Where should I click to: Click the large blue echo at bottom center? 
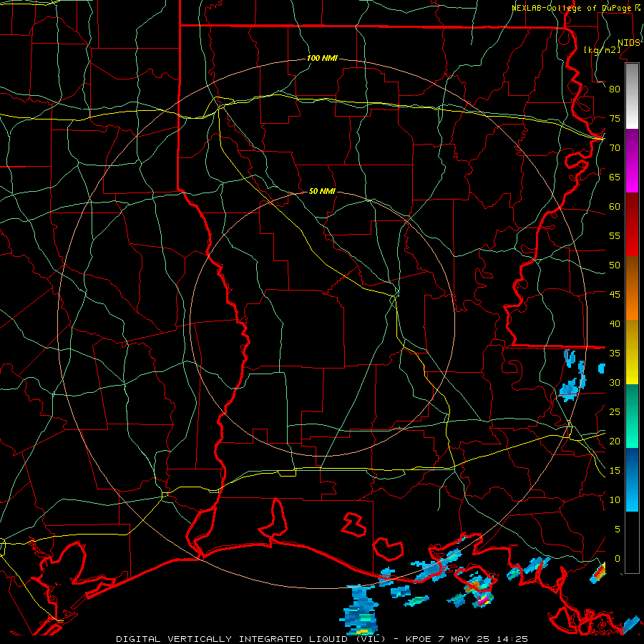360,610
